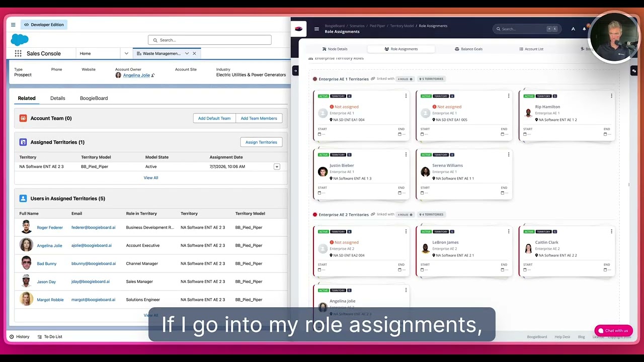This screenshot has height=362, width=644.
Task: Open To Do List in utility bar
Action: 50,337
